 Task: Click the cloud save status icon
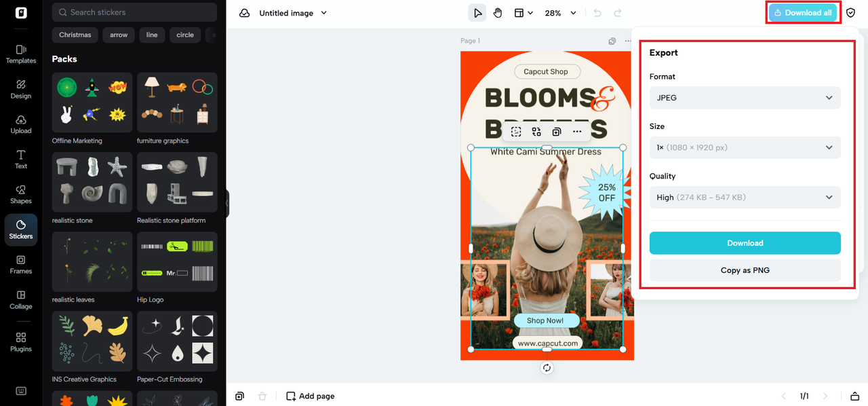pos(245,13)
